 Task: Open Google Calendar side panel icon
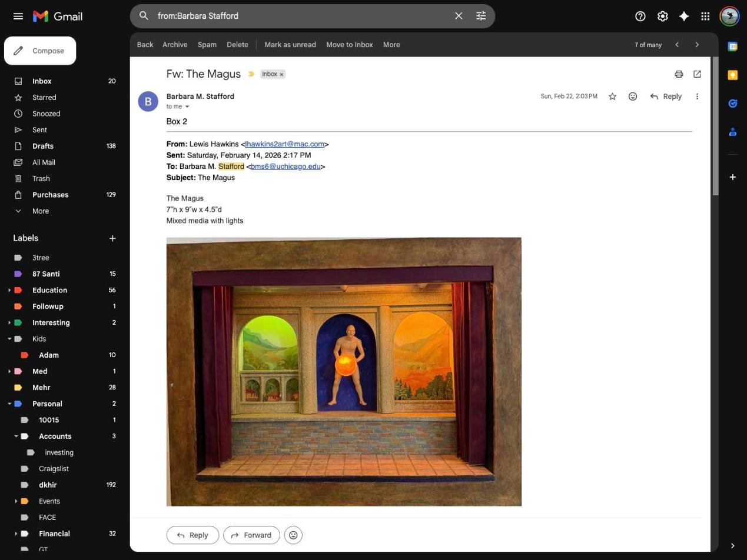[x=733, y=46]
